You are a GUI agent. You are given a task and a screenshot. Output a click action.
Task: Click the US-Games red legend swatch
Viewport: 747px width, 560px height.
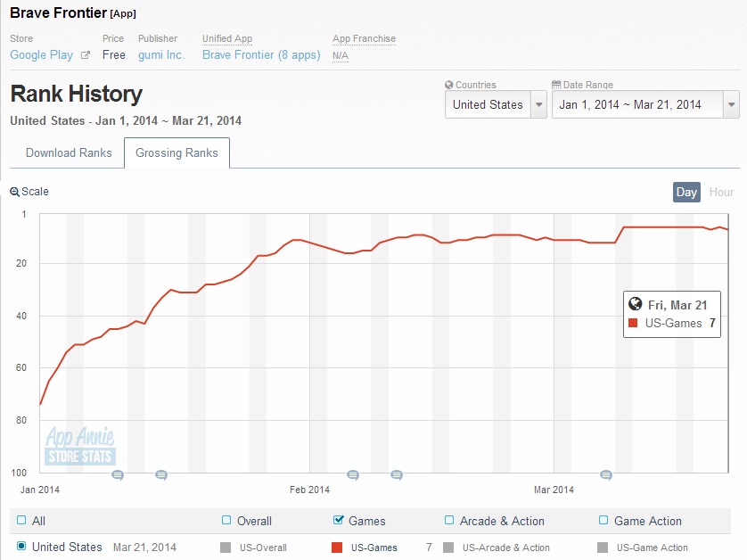tap(337, 548)
